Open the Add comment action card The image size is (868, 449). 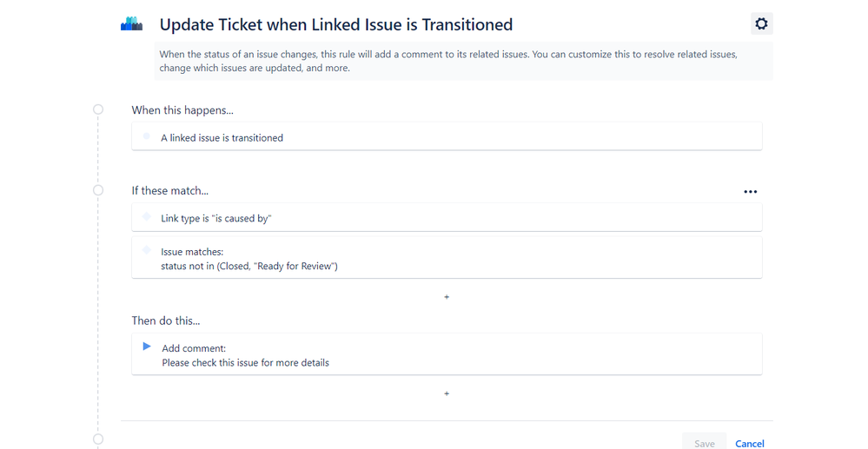[x=447, y=354]
